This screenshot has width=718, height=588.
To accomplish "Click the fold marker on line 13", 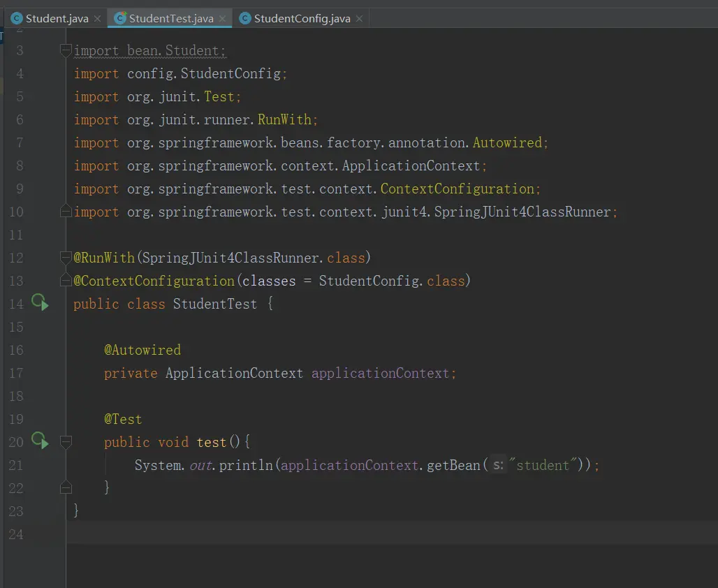I will pyautogui.click(x=66, y=280).
